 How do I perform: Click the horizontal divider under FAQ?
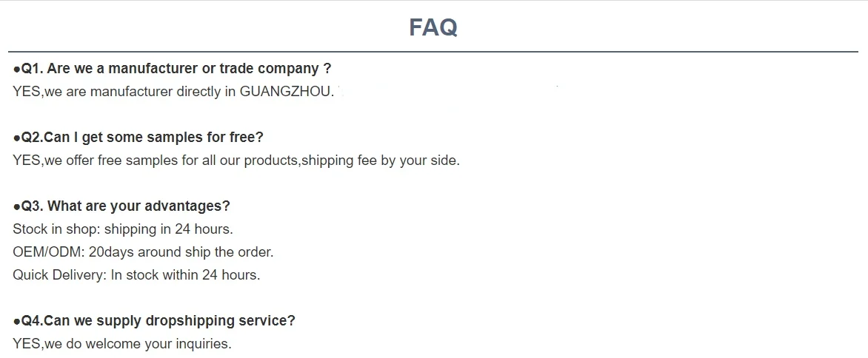[x=433, y=52]
